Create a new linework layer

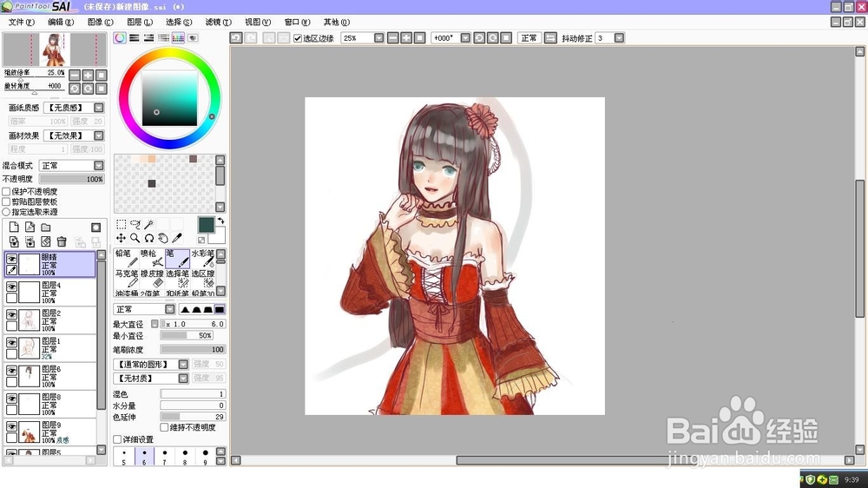tap(30, 228)
